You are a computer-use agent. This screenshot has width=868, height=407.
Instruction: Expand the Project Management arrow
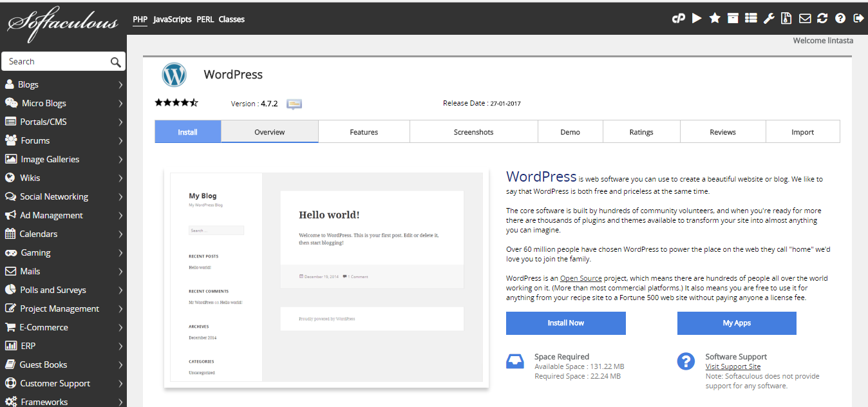click(120, 308)
